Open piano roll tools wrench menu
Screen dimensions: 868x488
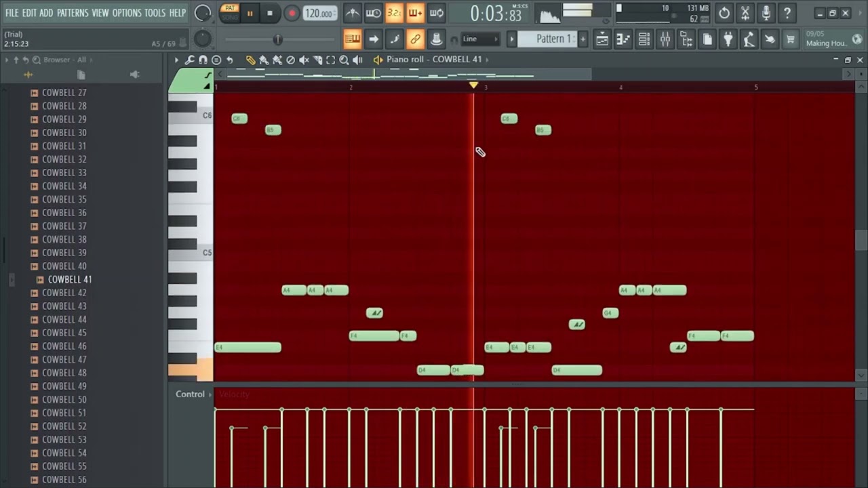coord(190,60)
